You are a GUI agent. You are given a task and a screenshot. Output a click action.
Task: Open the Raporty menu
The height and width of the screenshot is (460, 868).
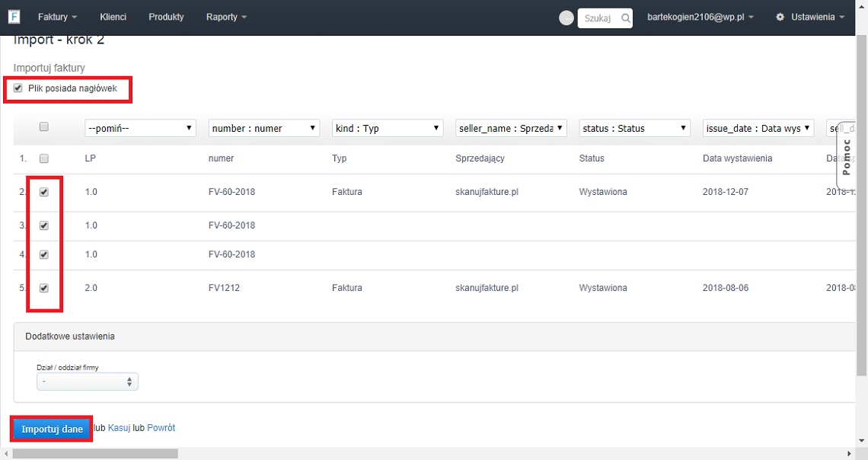226,17
